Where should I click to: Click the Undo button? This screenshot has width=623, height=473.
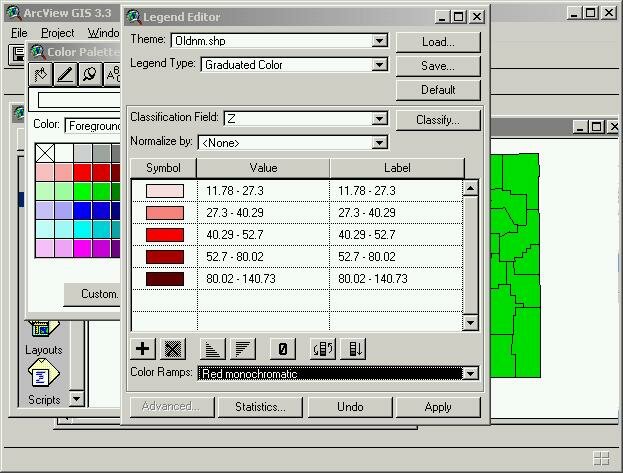click(350, 407)
